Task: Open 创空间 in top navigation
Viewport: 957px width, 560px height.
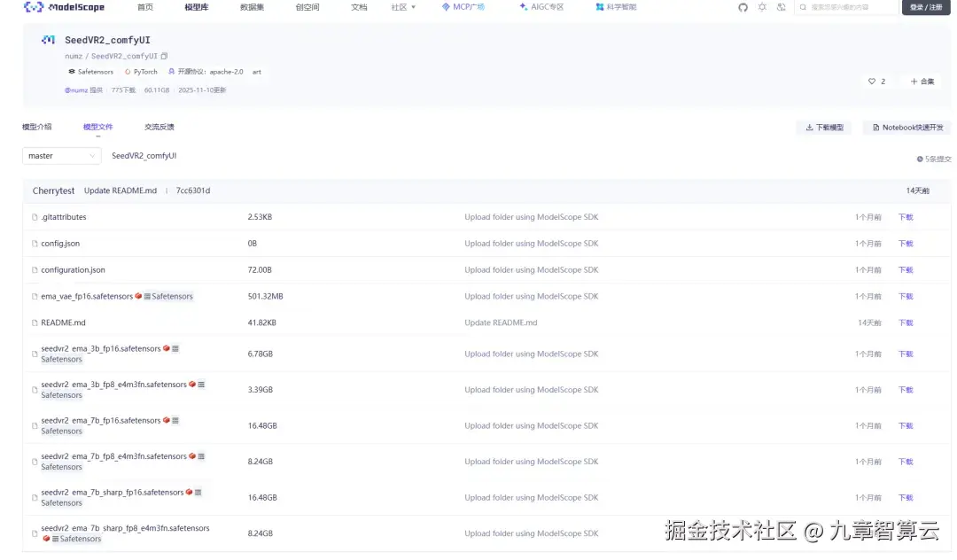Action: [307, 7]
